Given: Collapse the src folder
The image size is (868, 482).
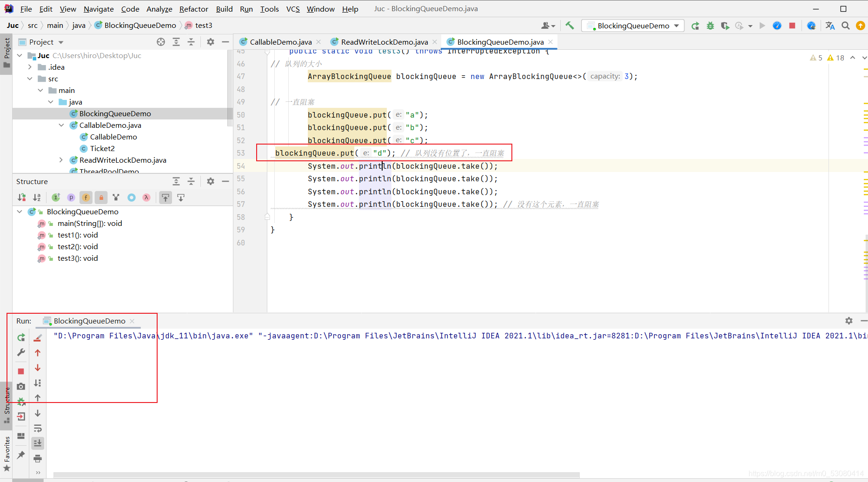Looking at the screenshot, I should 30,79.
